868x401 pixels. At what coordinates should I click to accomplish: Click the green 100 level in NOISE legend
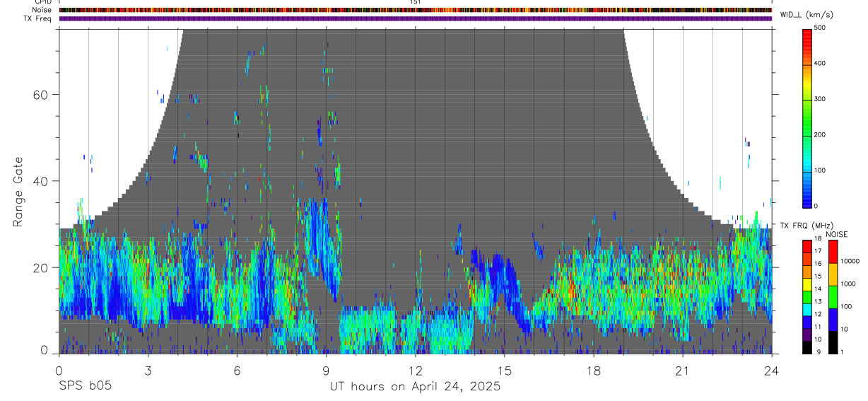(x=832, y=297)
